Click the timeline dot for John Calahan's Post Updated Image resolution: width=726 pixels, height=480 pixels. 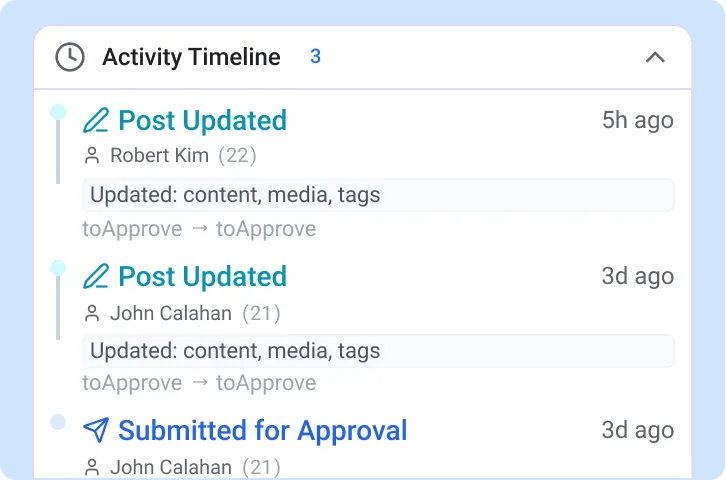[58, 268]
